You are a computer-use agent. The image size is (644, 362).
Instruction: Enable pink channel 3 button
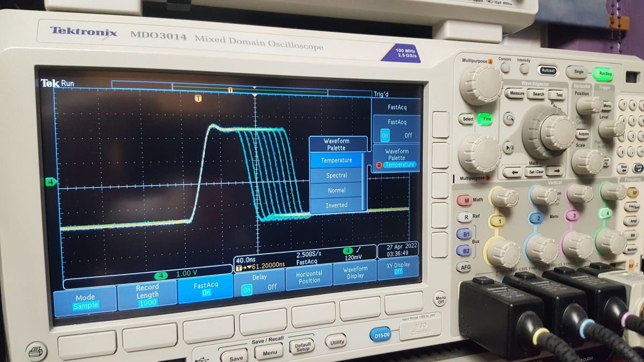pyautogui.click(x=573, y=216)
